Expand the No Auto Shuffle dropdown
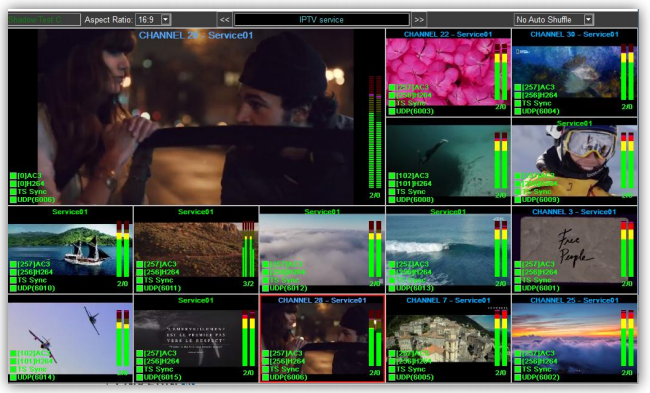 (588, 19)
